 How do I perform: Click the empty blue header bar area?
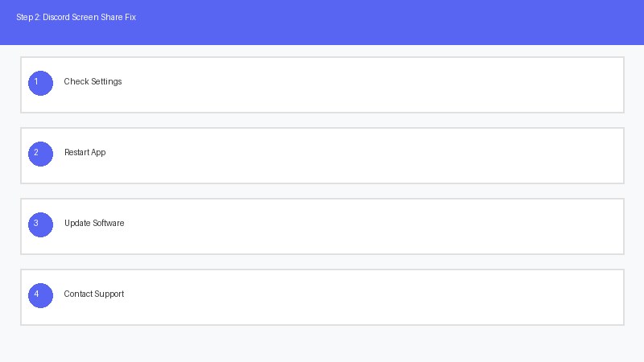tap(402, 22)
